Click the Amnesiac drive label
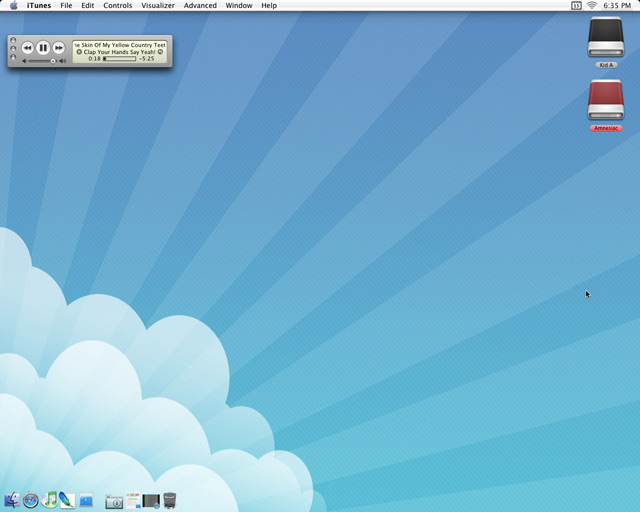The width and height of the screenshot is (640, 512). [606, 128]
